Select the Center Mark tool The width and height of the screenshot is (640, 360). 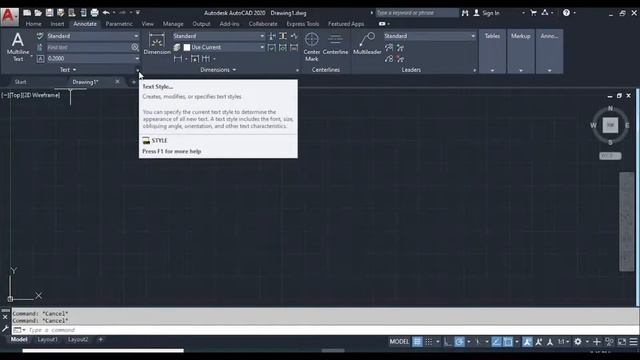(312, 47)
